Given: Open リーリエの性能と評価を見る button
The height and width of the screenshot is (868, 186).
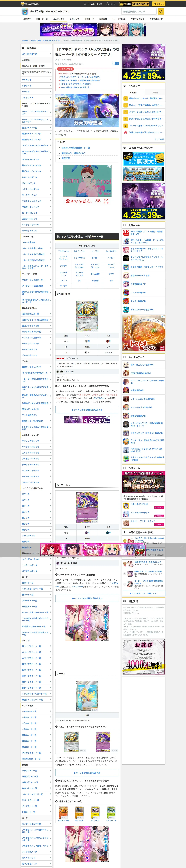Looking at the screenshot, I should [x=87, y=773].
